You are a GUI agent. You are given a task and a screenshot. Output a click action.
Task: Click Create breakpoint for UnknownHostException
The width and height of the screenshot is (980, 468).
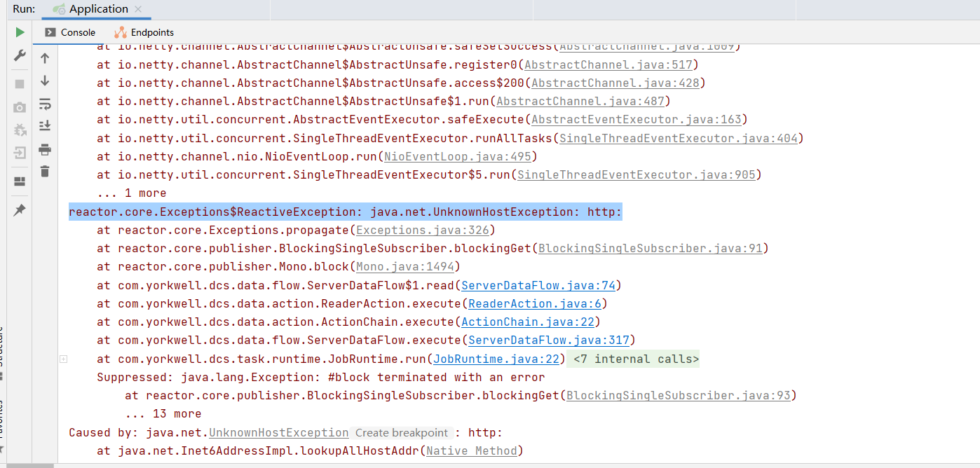coord(401,432)
